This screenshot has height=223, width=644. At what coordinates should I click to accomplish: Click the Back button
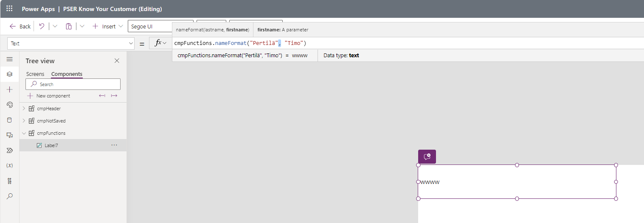coord(20,26)
